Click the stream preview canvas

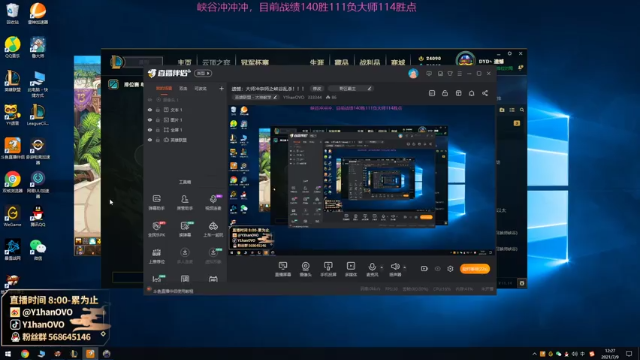[x=361, y=180]
